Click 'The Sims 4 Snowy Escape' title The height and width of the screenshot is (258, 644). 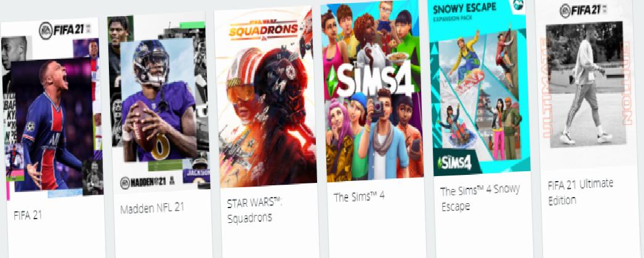coord(480,197)
